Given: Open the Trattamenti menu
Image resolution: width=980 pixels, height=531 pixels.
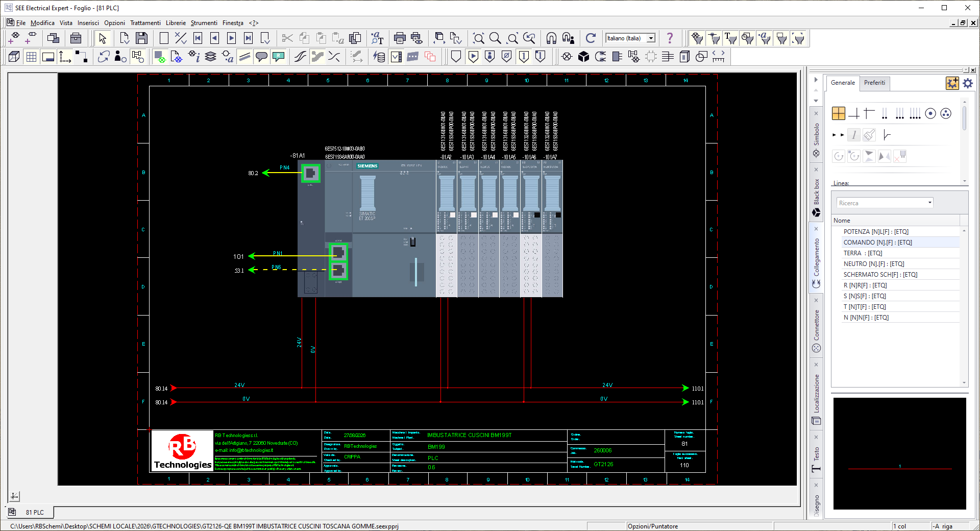Looking at the screenshot, I should click(x=145, y=23).
